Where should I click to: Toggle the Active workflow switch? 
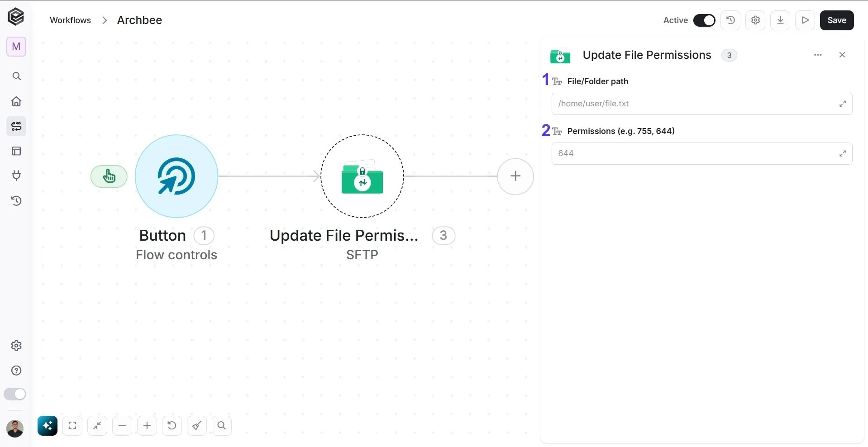coord(704,20)
